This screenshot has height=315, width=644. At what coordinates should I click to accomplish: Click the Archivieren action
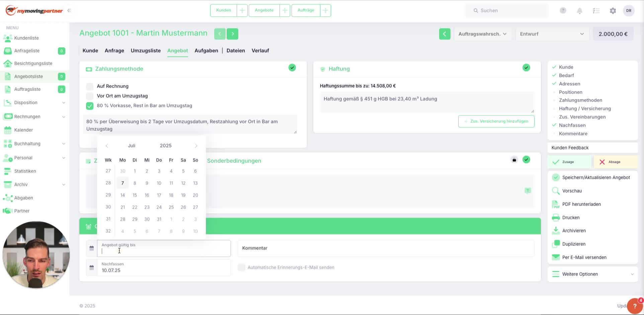[569, 231]
